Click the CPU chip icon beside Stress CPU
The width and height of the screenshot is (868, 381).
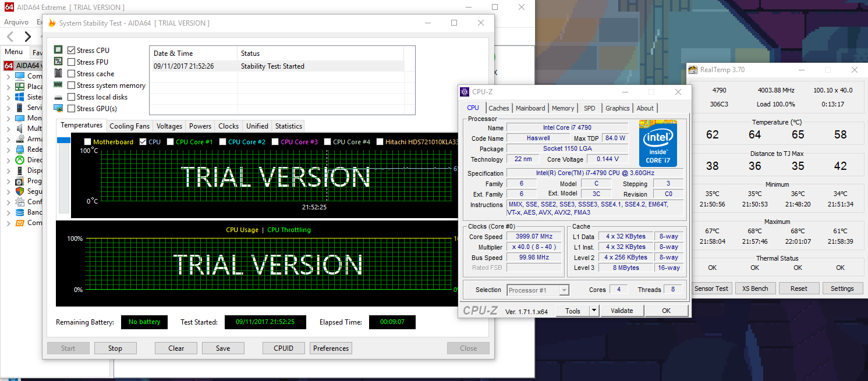click(x=58, y=50)
